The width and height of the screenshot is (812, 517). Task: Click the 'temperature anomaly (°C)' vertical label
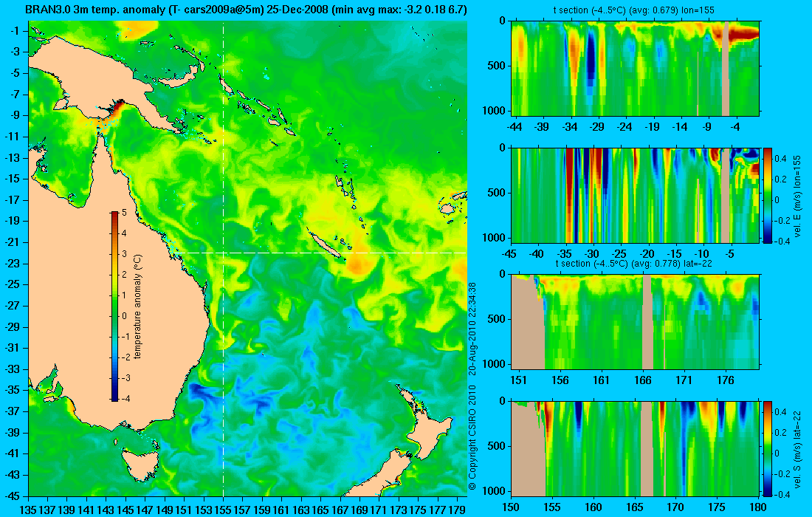pos(138,307)
